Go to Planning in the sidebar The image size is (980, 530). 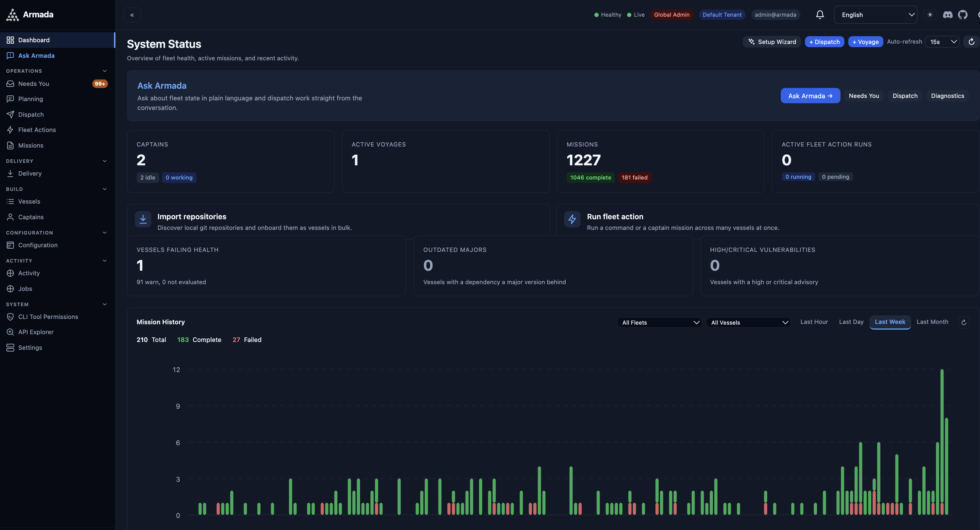point(58,99)
